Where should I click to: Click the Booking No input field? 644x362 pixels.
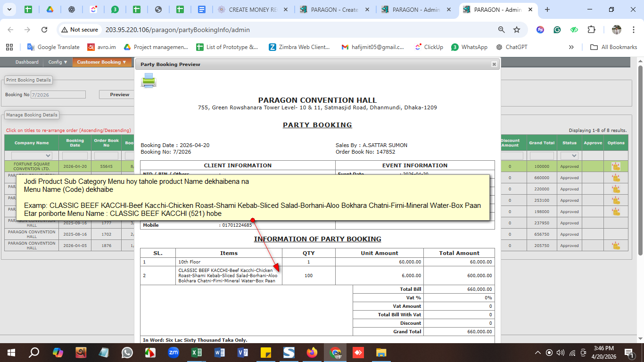coord(58,95)
